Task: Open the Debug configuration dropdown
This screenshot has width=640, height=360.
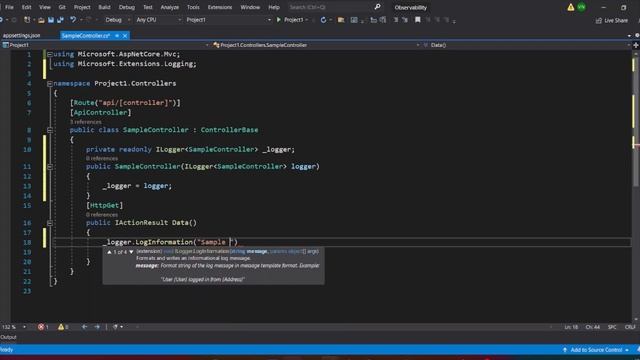Action: 117,20
